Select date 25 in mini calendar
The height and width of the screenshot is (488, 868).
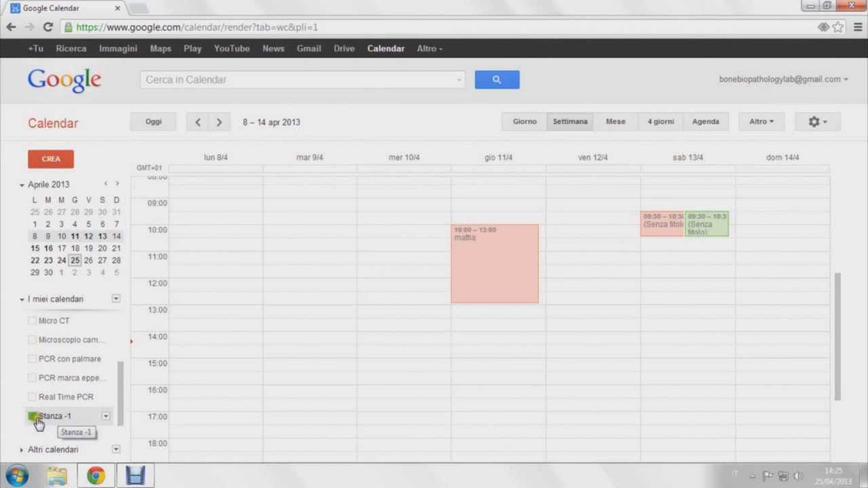coord(75,260)
